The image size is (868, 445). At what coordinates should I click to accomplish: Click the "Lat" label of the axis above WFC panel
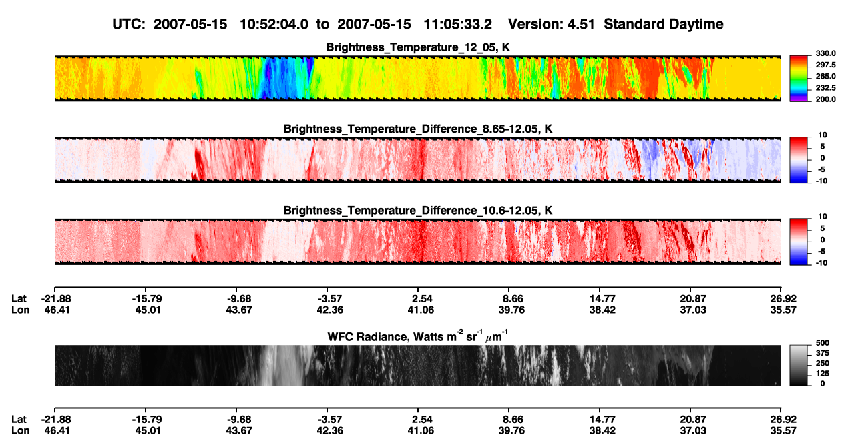click(x=19, y=299)
